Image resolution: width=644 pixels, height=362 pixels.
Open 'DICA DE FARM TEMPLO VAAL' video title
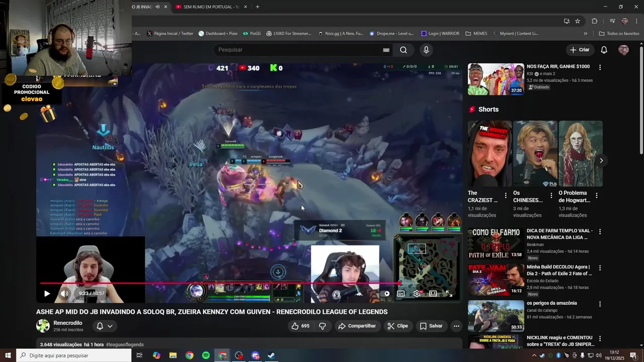559,234
